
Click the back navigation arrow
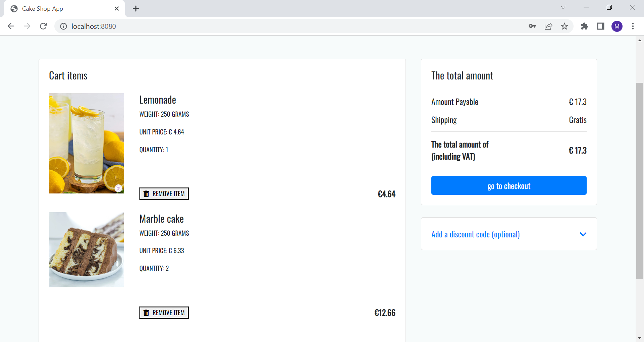[11, 26]
